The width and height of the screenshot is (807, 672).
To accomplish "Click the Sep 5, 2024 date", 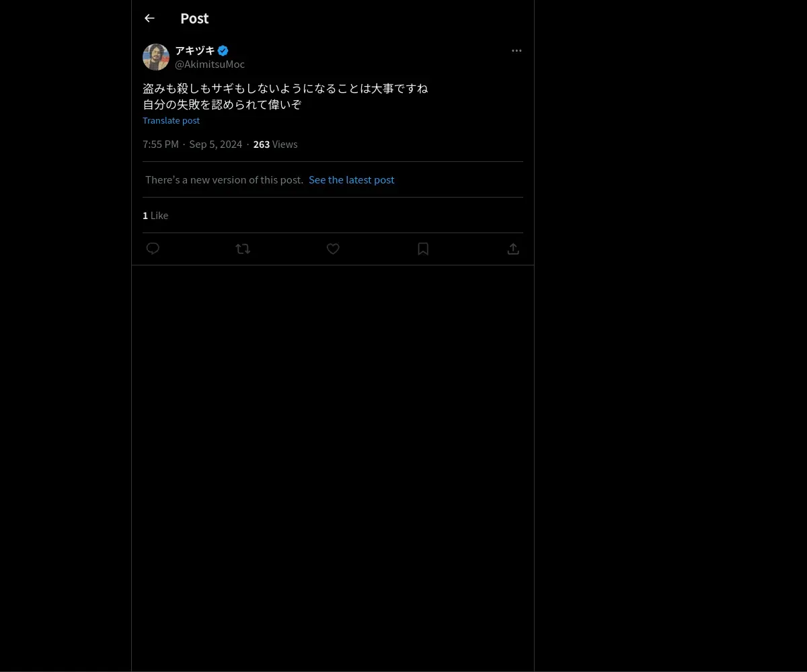I will click(216, 144).
